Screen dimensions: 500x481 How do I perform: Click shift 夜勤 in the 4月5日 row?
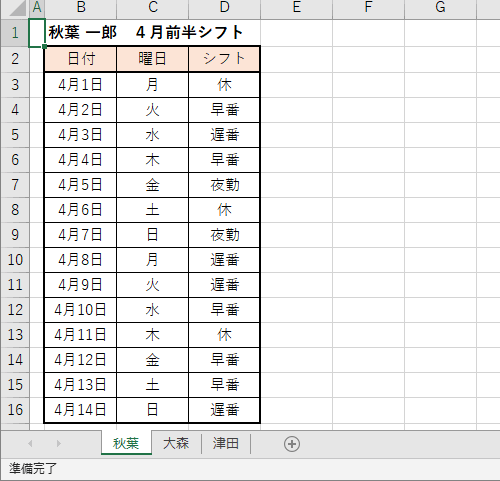(x=224, y=185)
